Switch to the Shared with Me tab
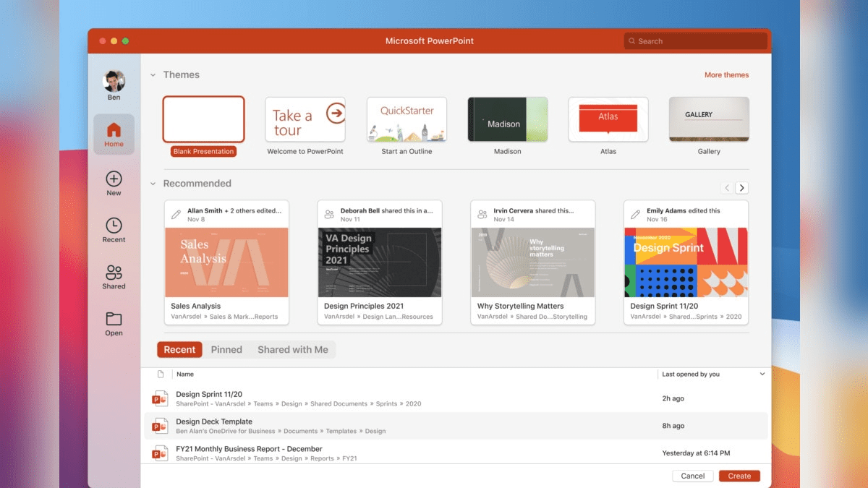Screen dimensions: 868x488 coord(292,349)
